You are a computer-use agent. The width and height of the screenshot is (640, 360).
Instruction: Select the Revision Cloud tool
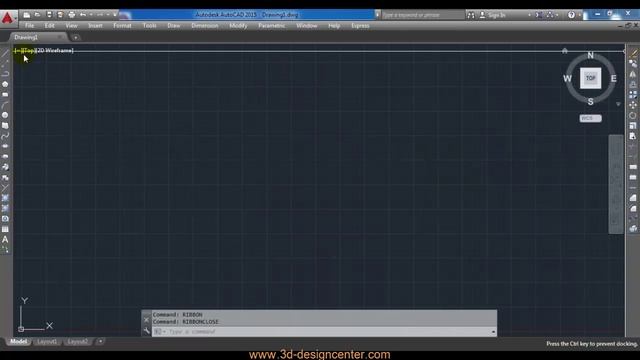tap(5, 126)
